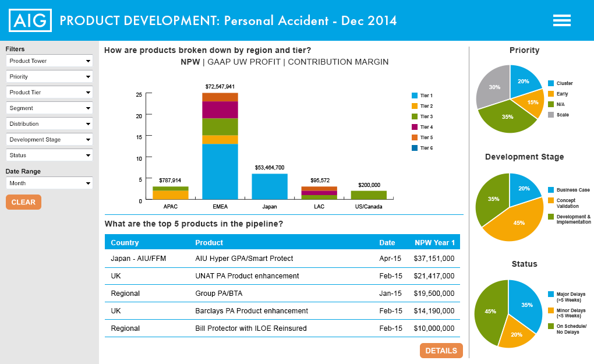The width and height of the screenshot is (594, 364).
Task: Click the 20% Minor Delays slice in Status pie
Action: pyautogui.click(x=516, y=334)
